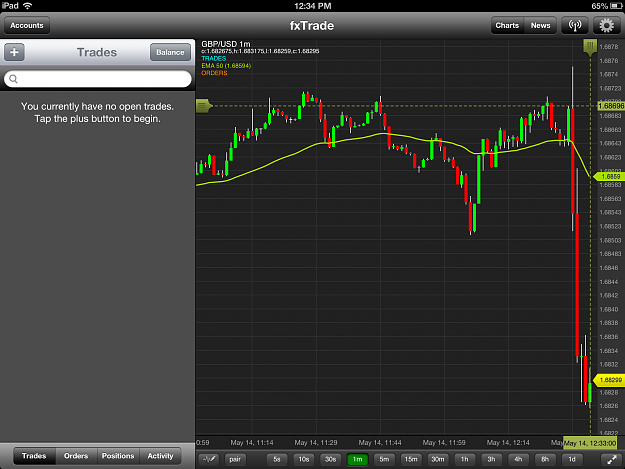Tap the May 14, 11:44 time label
The image size is (625, 469).
pos(380,443)
